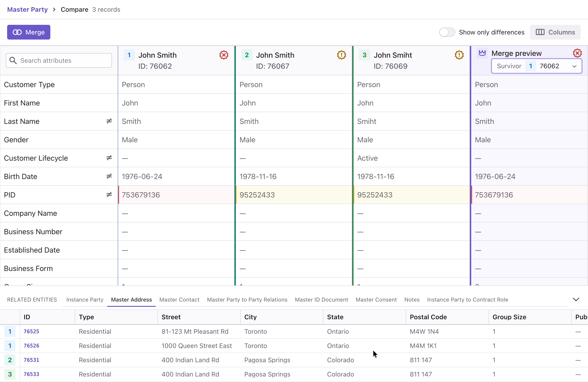The height and width of the screenshot is (382, 588).
Task: Click the red error icon on record 76062
Action: pyautogui.click(x=224, y=55)
